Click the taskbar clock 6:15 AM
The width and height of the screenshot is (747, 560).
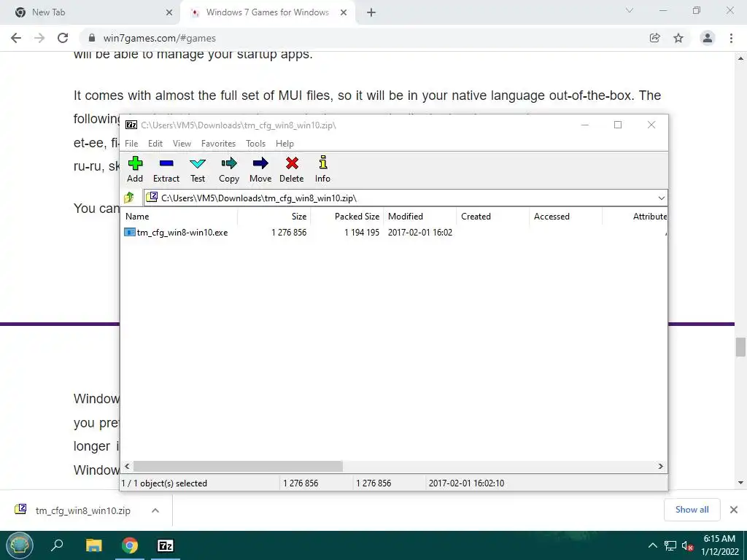[x=719, y=539]
